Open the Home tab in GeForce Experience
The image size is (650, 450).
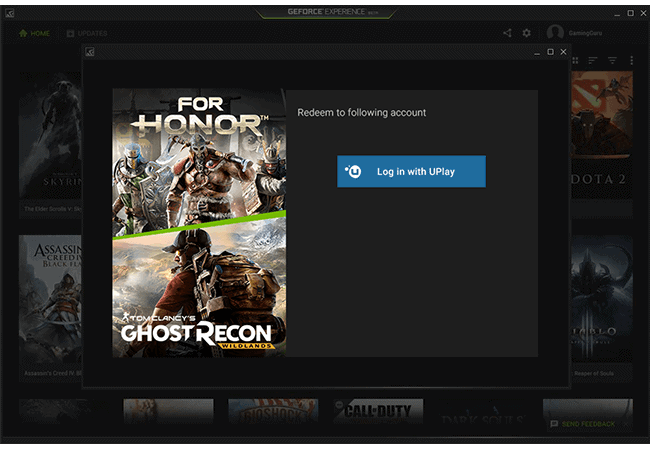34,33
